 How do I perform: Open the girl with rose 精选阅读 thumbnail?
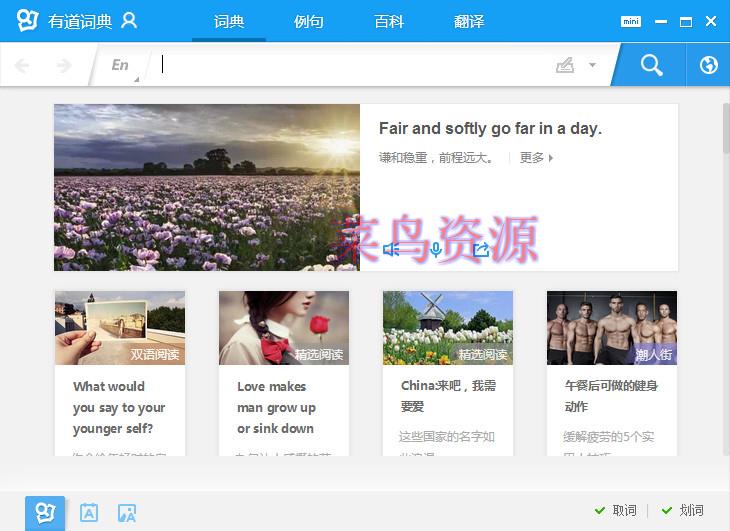pos(284,328)
